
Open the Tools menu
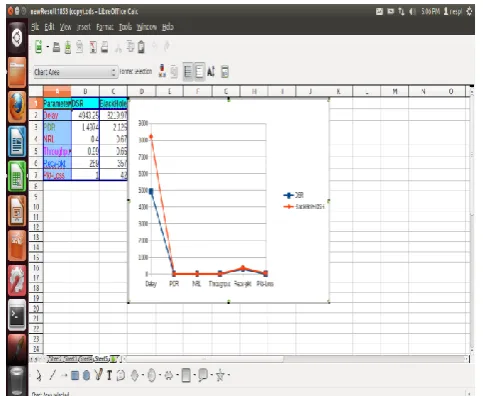pos(125,27)
